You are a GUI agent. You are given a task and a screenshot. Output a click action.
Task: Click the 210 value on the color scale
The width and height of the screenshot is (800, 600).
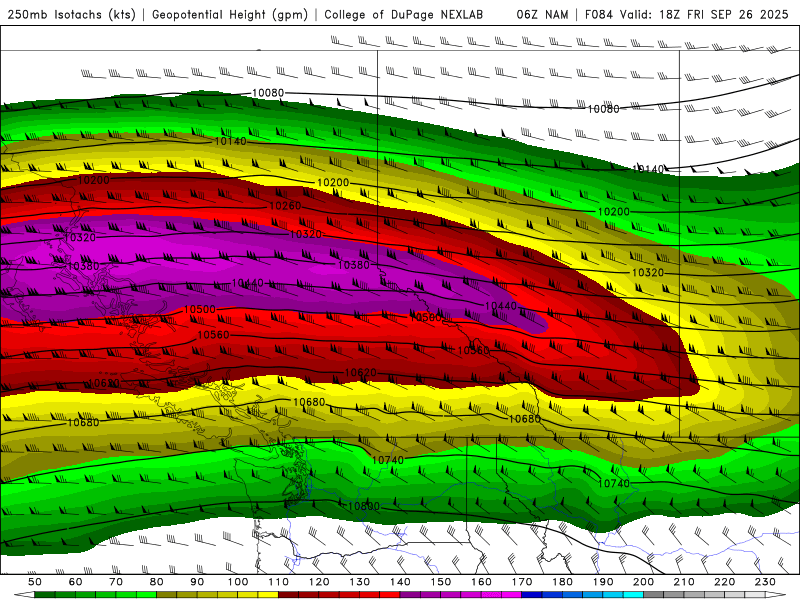pos(684,582)
